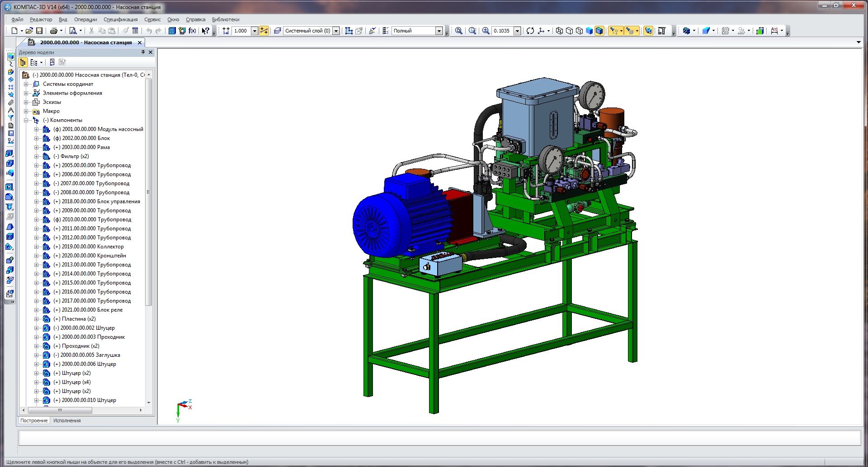
Task: Click the Rotate view icon
Action: pos(530,31)
